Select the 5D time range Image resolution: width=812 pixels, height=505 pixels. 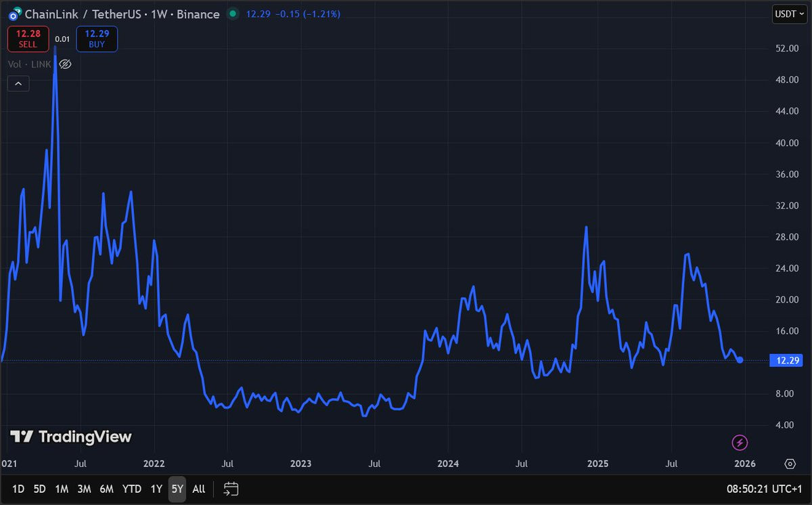[40, 489]
